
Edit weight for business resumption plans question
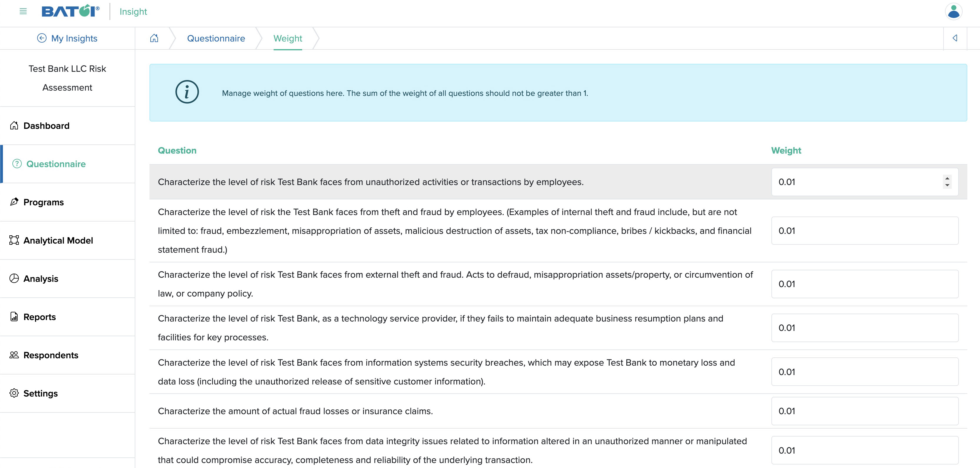coord(865,328)
